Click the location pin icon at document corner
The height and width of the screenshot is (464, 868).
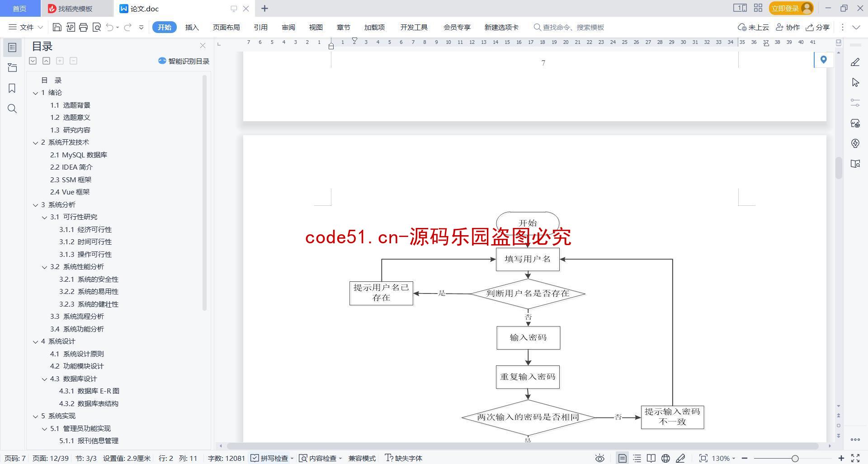823,60
